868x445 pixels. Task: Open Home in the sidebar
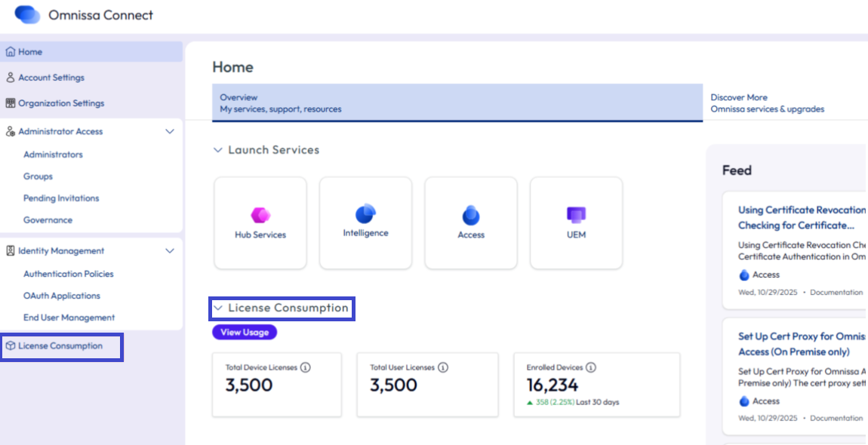91,51
